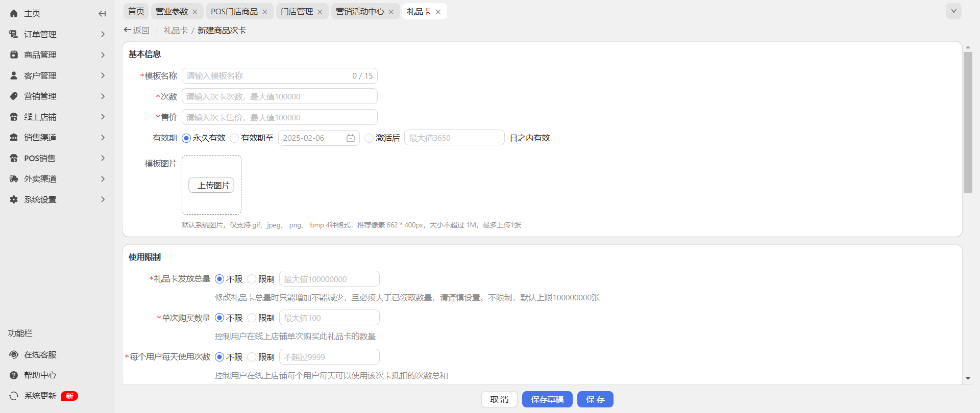This screenshot has height=413, width=980.
Task: Click the 线上店铺 store icon
Action: [x=14, y=117]
